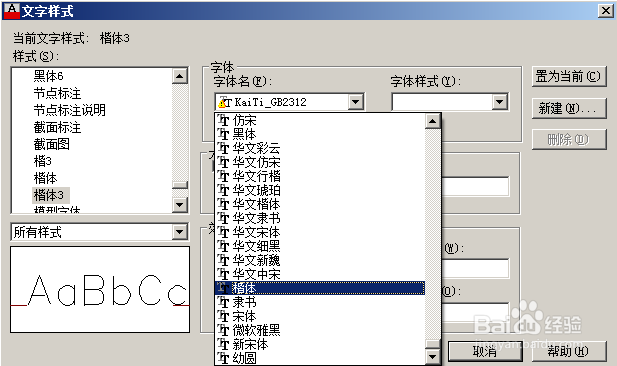The height and width of the screenshot is (366, 617).
Task: Select 华文楷体 font entry
Action: tap(320, 204)
